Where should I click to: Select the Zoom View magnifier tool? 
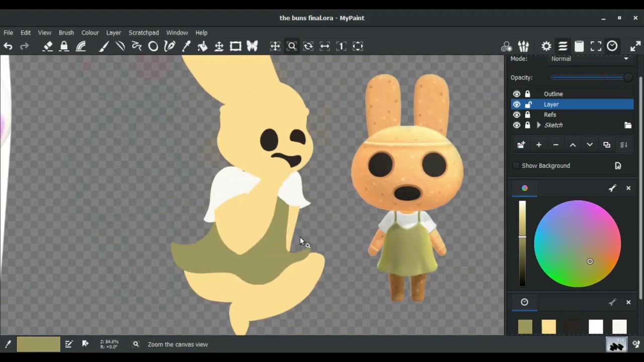[x=292, y=46]
